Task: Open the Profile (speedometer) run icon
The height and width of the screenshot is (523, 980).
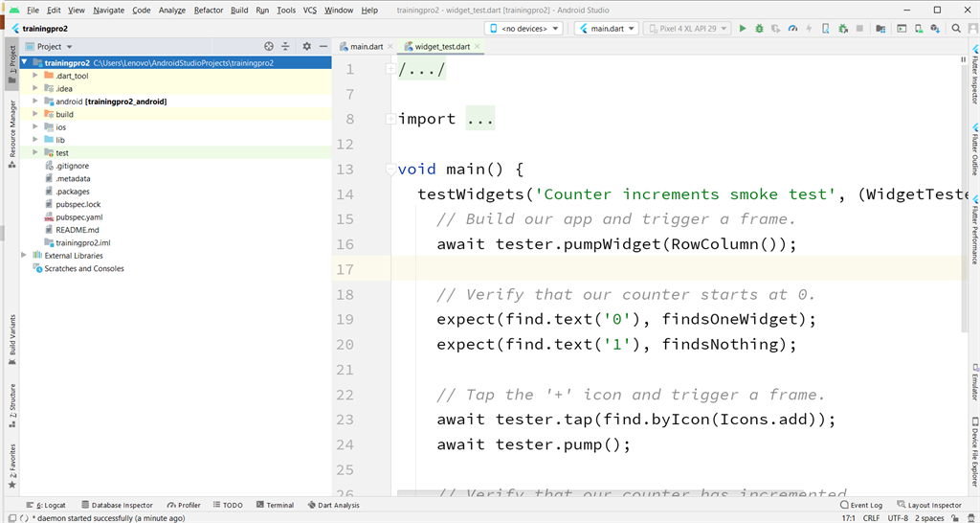Action: (x=792, y=28)
